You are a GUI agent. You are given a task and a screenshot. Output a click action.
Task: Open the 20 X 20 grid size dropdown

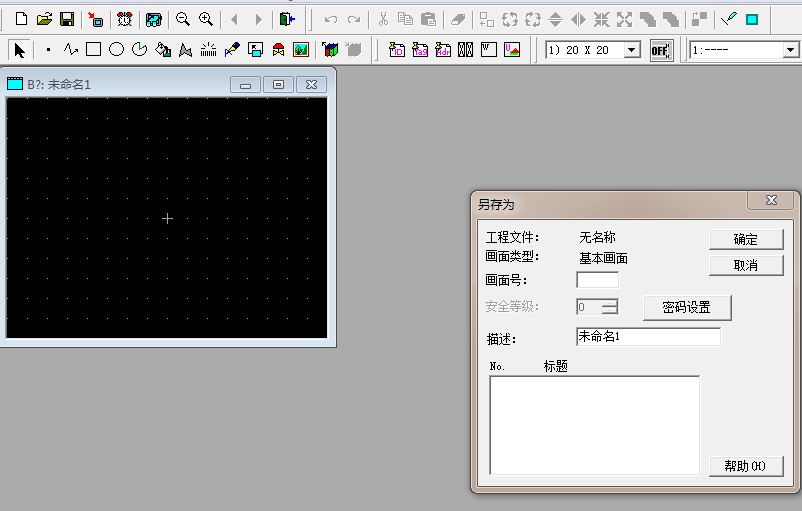(632, 50)
